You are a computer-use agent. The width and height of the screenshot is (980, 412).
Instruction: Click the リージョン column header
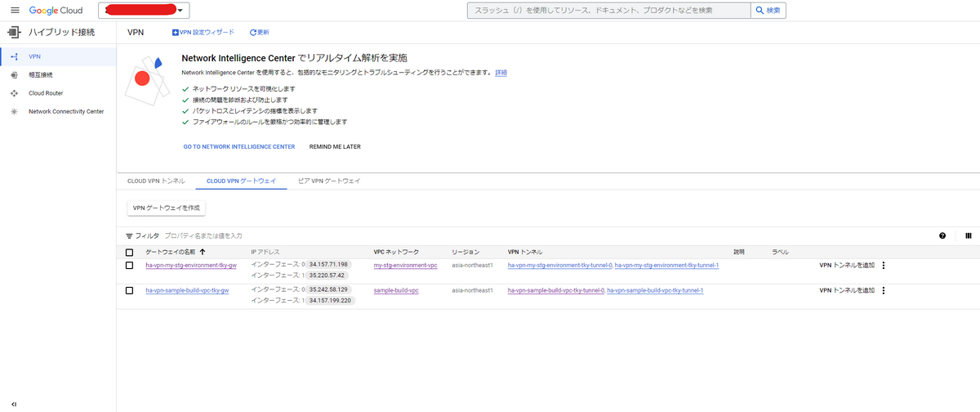465,252
